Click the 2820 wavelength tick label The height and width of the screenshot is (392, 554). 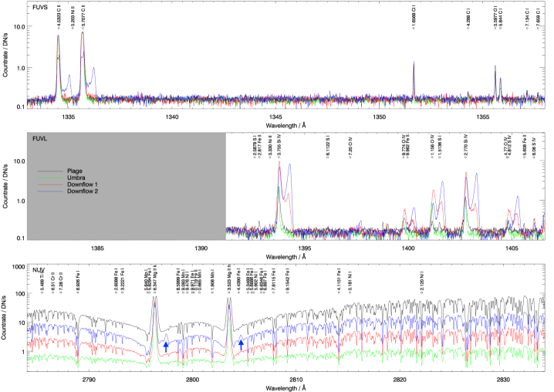coord(400,380)
